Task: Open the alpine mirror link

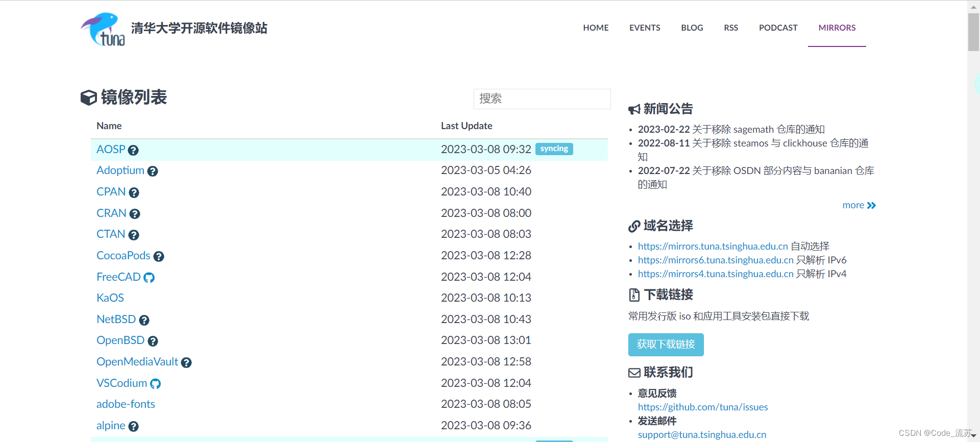Action: click(x=111, y=425)
